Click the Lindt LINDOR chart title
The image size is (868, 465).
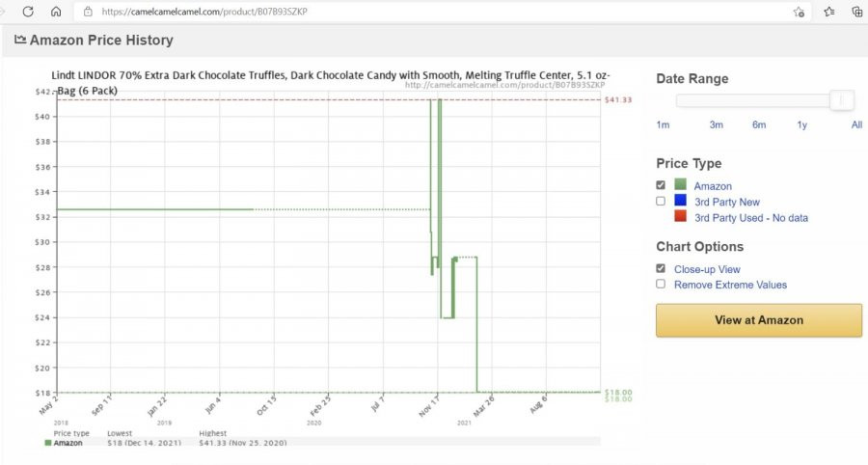331,82
